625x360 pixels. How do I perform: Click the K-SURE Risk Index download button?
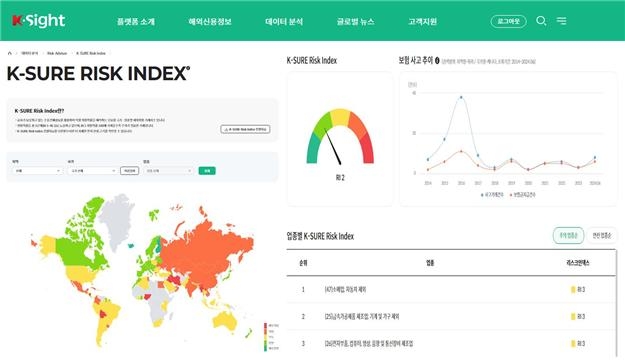tap(246, 129)
